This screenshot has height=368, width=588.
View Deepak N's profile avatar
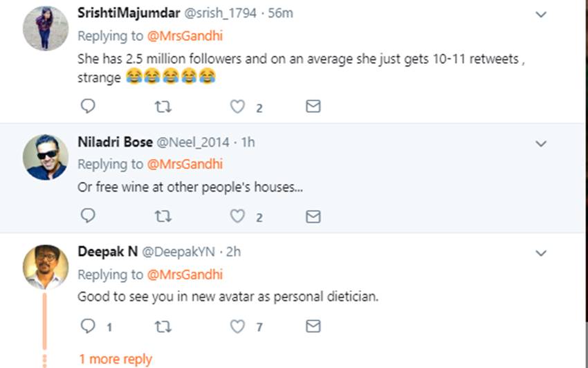click(x=45, y=267)
